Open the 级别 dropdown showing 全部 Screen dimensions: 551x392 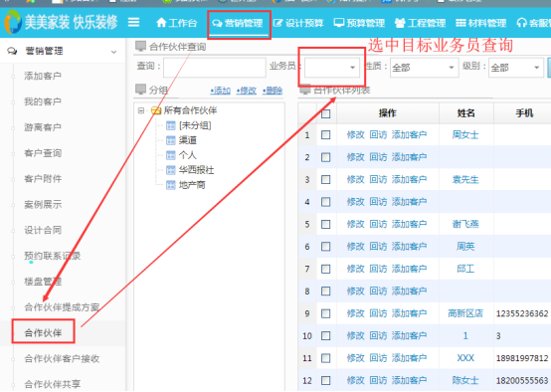pos(515,67)
